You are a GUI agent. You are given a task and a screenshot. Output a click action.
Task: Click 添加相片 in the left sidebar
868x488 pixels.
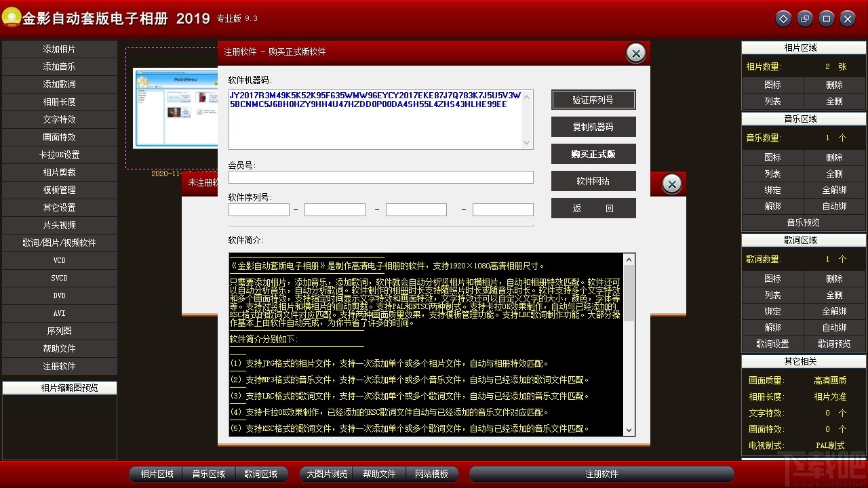(60, 49)
